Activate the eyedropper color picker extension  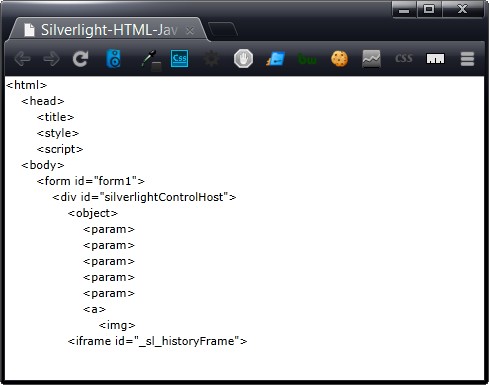pos(150,61)
